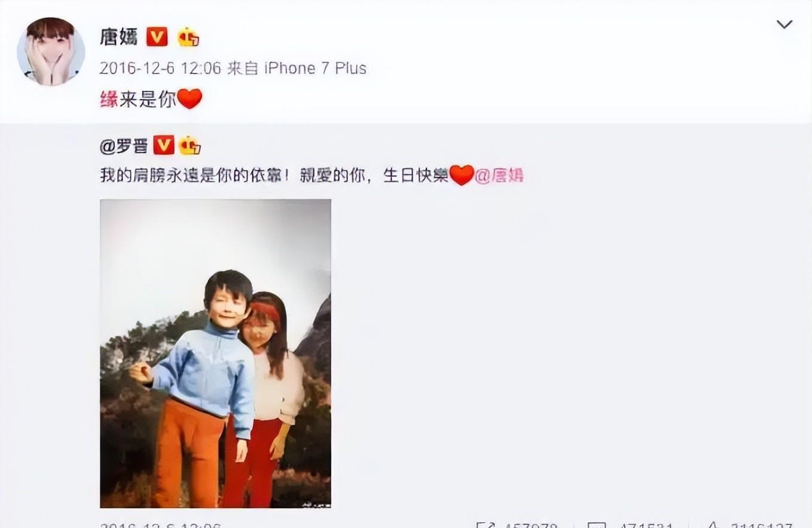
Task: Click the membership crown icon beside @罗晋
Action: point(190,145)
